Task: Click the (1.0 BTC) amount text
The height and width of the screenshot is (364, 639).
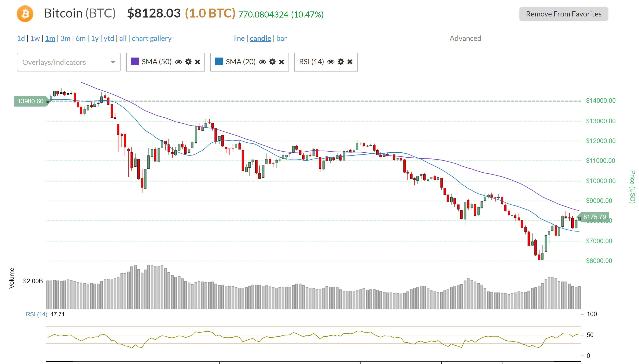Action: [x=210, y=13]
